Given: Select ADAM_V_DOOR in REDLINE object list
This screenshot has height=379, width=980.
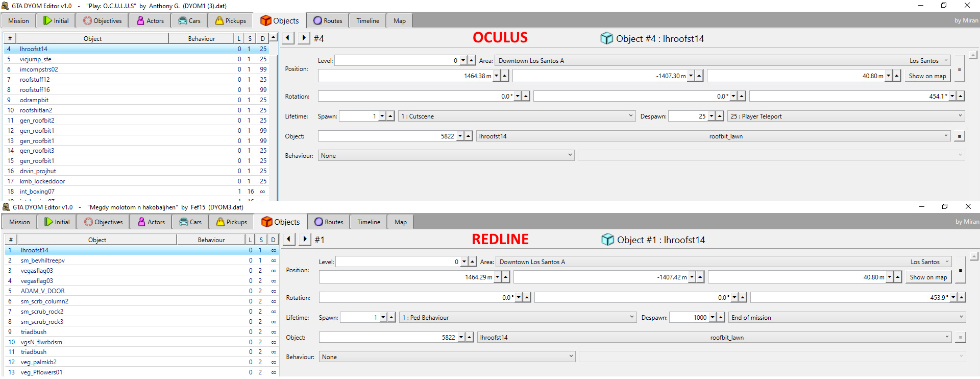Looking at the screenshot, I should click(141, 291).
